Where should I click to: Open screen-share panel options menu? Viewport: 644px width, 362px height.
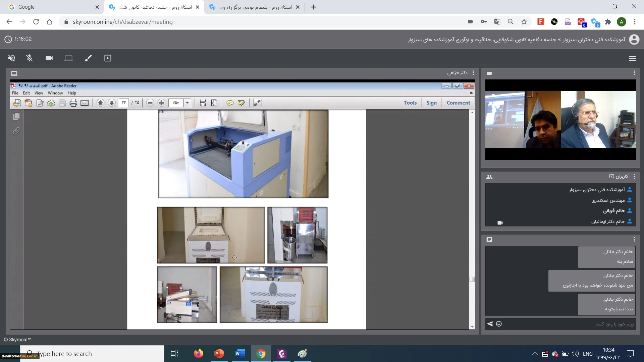tap(473, 73)
